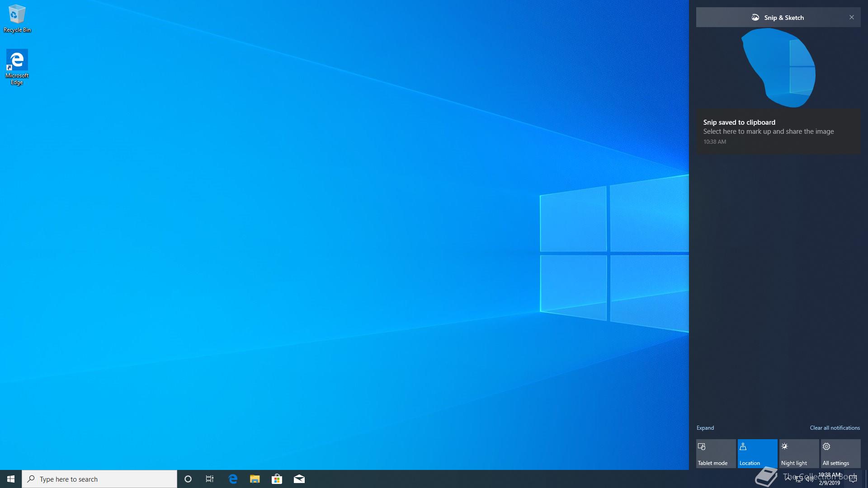Launch Cortana from the taskbar circle
The width and height of the screenshot is (868, 488).
pyautogui.click(x=188, y=479)
